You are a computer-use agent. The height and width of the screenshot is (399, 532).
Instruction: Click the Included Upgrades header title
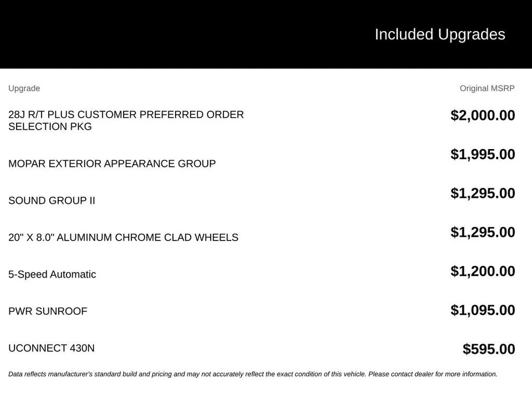(x=439, y=34)
